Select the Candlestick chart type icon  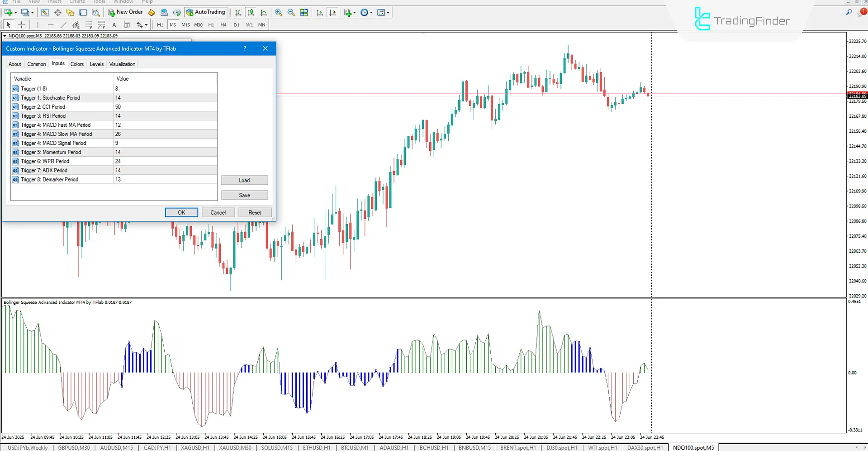[x=251, y=12]
